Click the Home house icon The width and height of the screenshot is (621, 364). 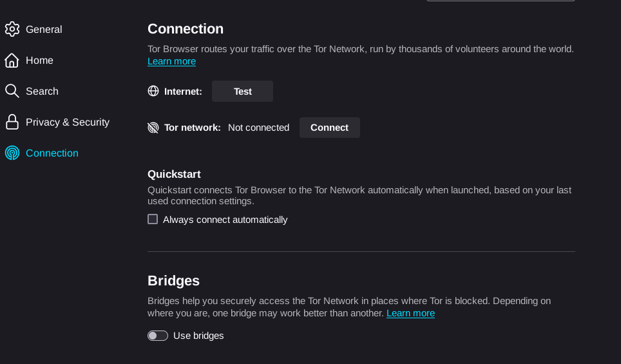click(12, 61)
